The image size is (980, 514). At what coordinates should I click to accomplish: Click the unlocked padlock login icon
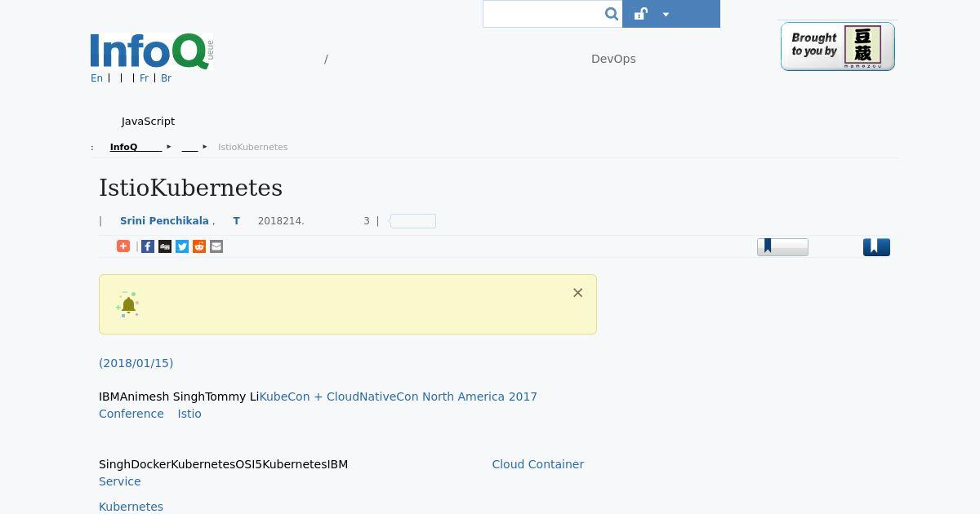click(x=641, y=14)
